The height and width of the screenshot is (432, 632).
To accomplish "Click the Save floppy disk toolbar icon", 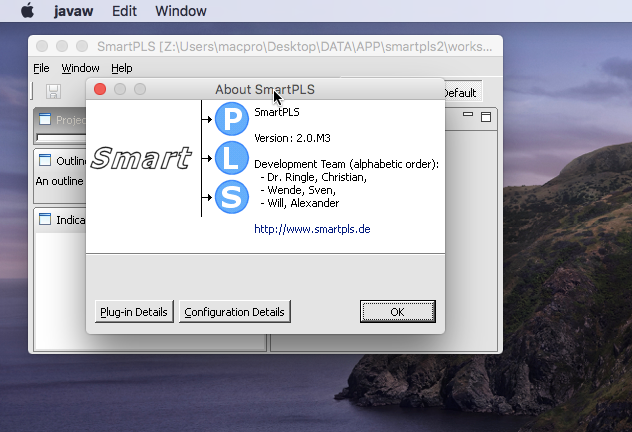I will (x=53, y=91).
